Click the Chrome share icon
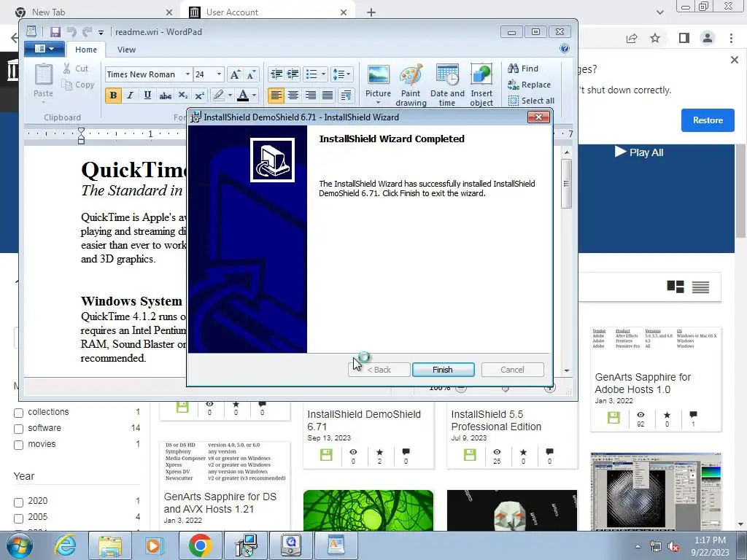This screenshot has height=560, width=747. coord(632,38)
